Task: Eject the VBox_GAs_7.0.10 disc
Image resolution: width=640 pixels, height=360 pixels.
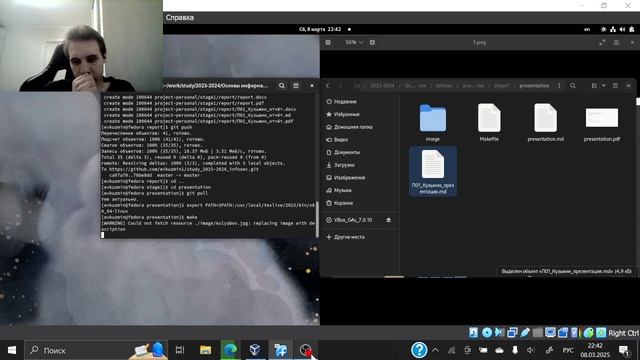Action: point(389,220)
